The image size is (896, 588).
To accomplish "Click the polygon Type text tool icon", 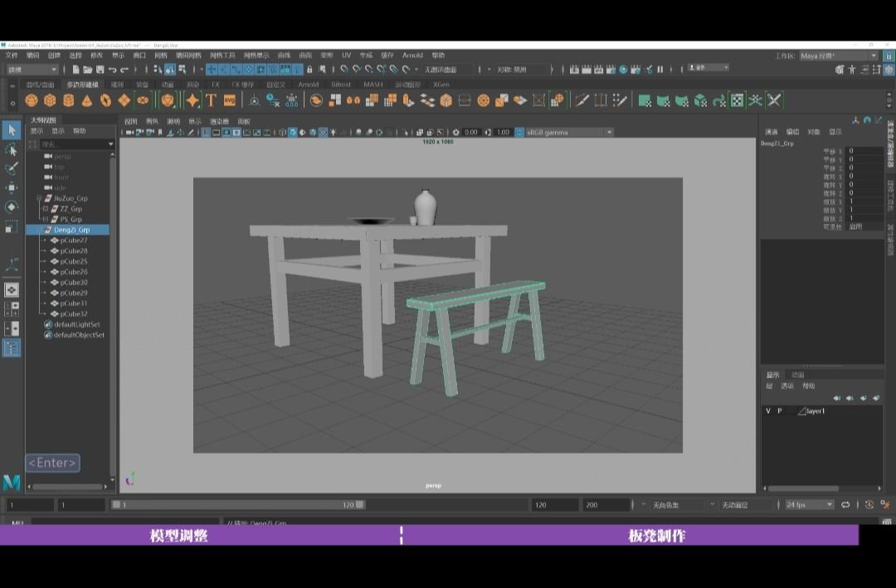I will (x=211, y=100).
